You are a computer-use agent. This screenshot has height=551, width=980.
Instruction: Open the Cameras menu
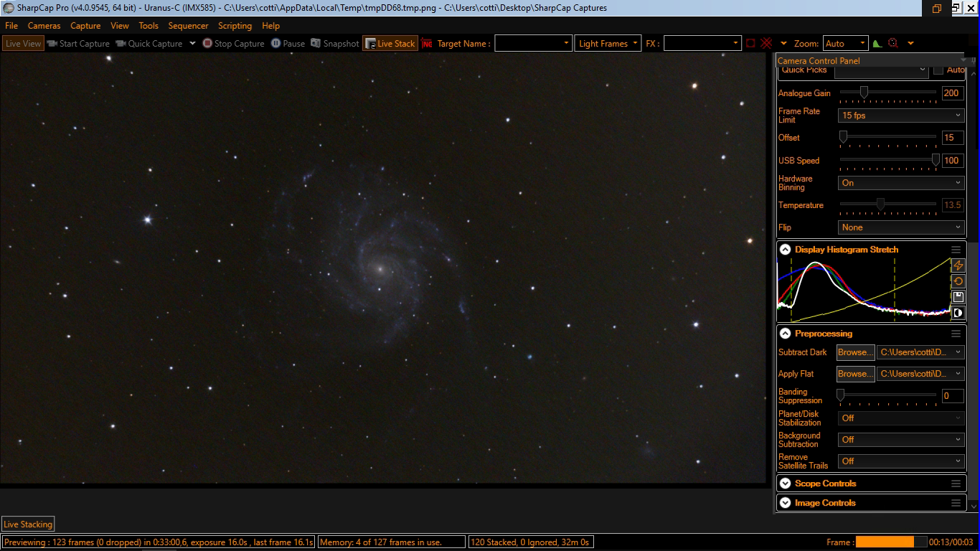44,26
